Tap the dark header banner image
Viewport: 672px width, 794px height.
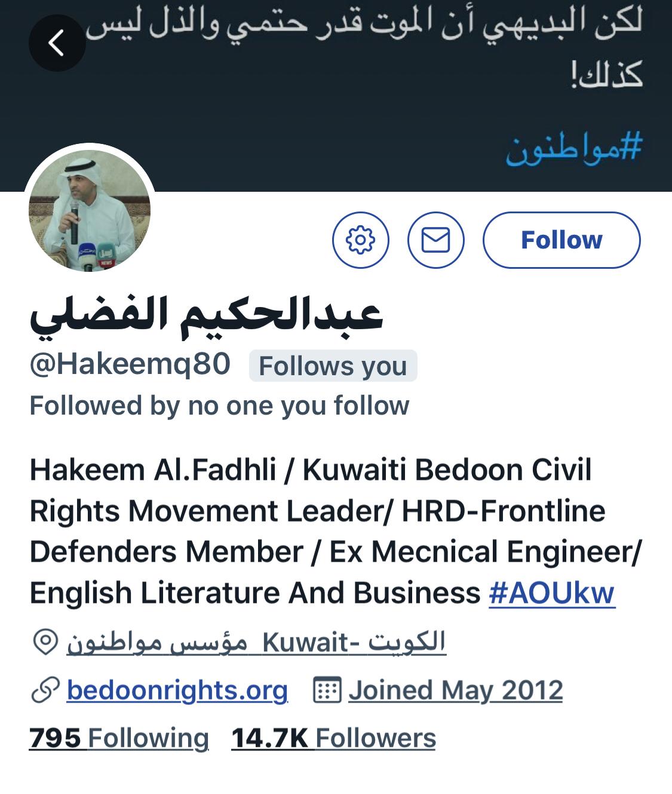(x=336, y=96)
